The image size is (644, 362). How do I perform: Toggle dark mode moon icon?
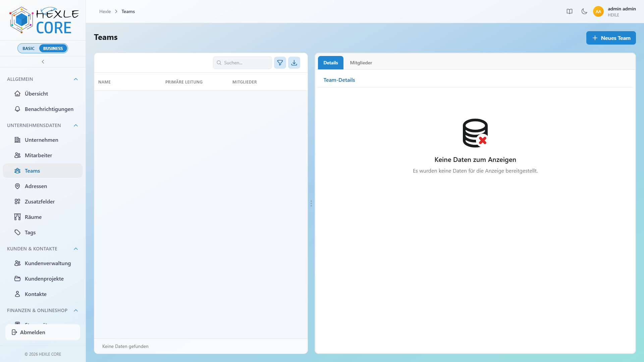tap(584, 11)
